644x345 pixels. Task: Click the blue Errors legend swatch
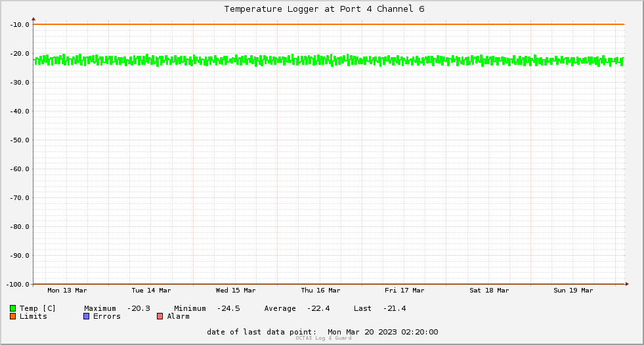tap(86, 316)
